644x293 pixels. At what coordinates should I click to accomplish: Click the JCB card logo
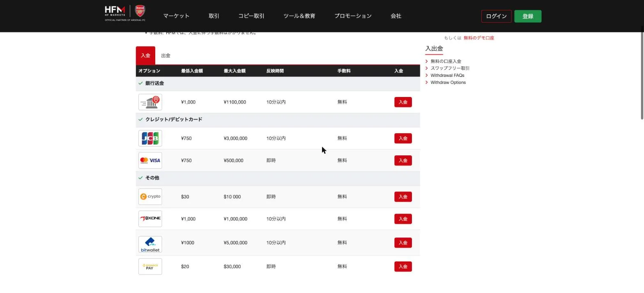click(x=150, y=138)
